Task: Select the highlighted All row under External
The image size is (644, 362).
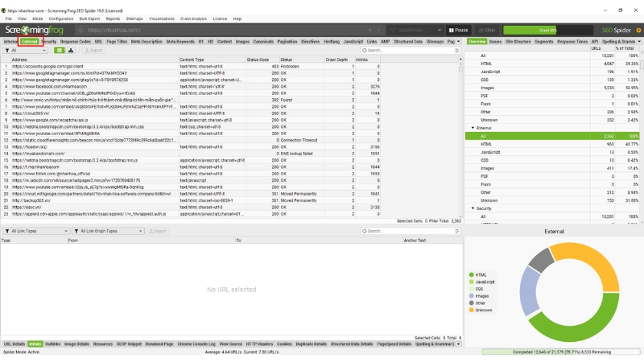Action: click(552, 136)
